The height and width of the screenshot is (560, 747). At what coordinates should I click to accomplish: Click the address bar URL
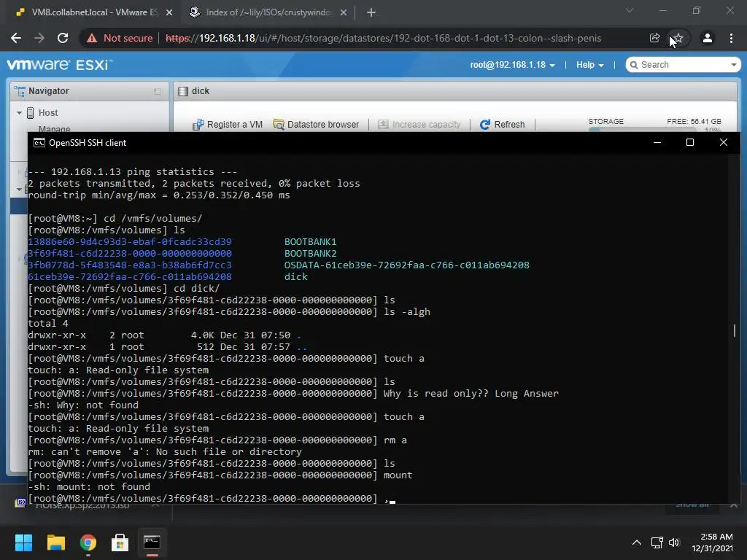383,38
